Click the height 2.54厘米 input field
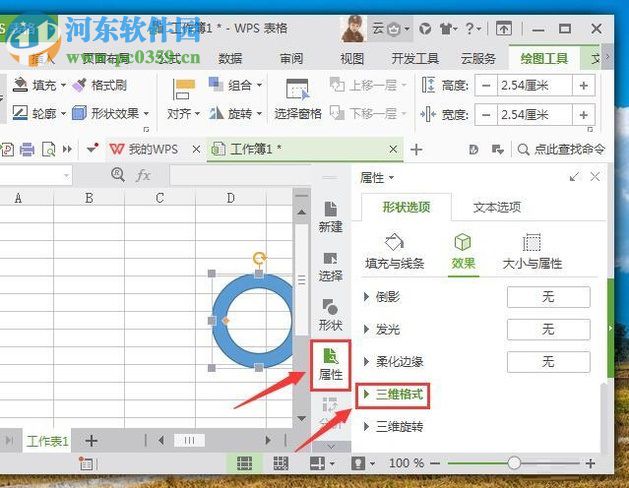Image resolution: width=629 pixels, height=488 pixels. (x=535, y=85)
